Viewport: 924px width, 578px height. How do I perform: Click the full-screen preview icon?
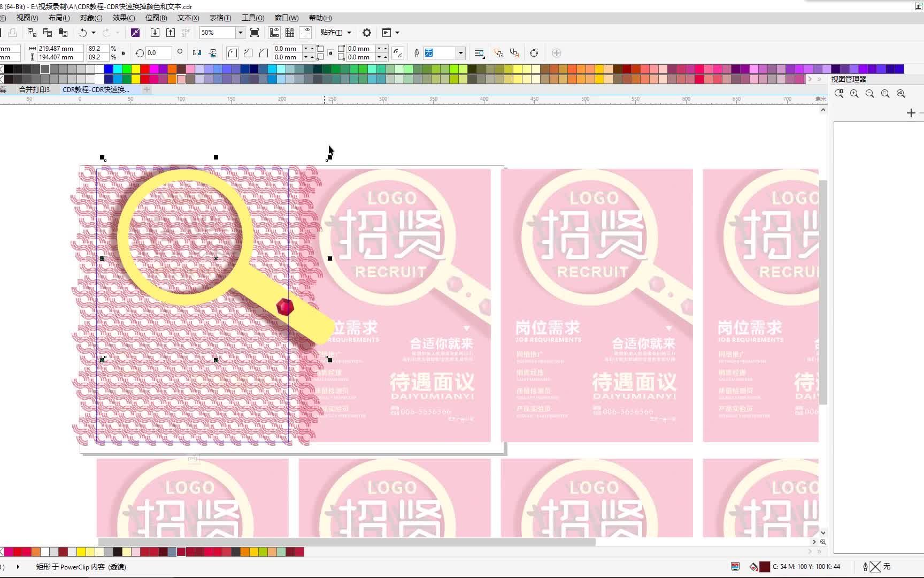(255, 33)
